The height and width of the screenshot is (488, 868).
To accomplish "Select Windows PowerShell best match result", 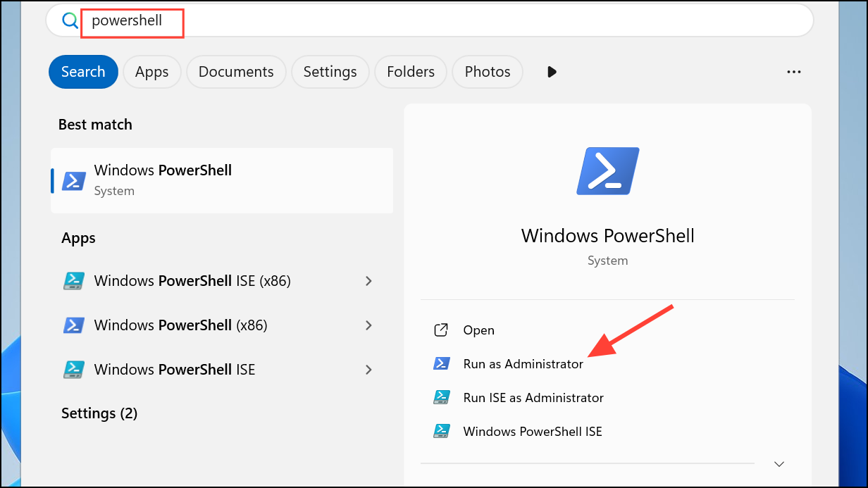I will pyautogui.click(x=222, y=180).
